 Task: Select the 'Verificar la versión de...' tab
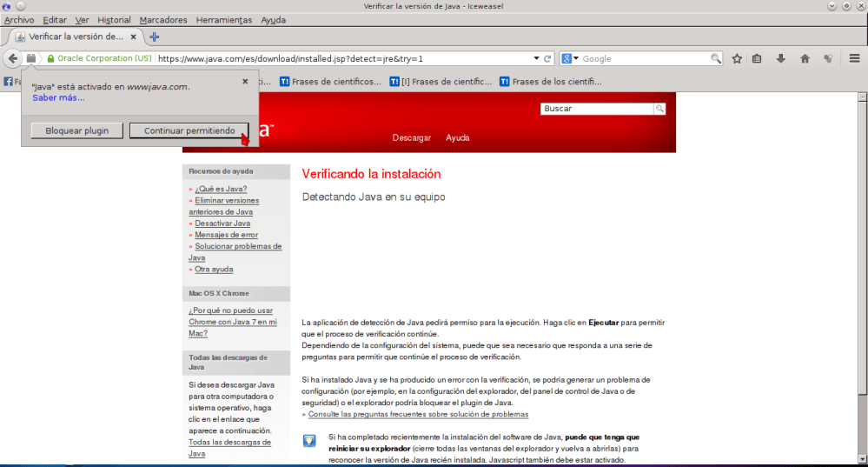click(x=76, y=37)
